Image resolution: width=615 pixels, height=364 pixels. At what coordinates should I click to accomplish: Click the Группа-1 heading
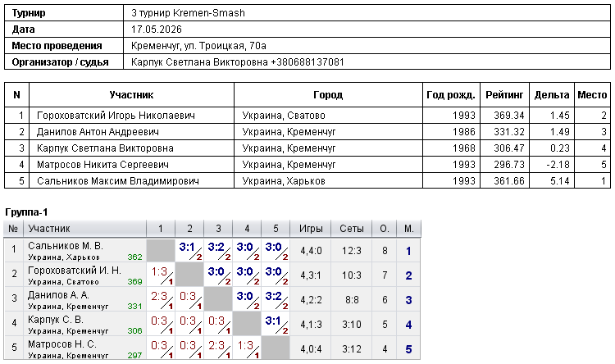point(26,212)
